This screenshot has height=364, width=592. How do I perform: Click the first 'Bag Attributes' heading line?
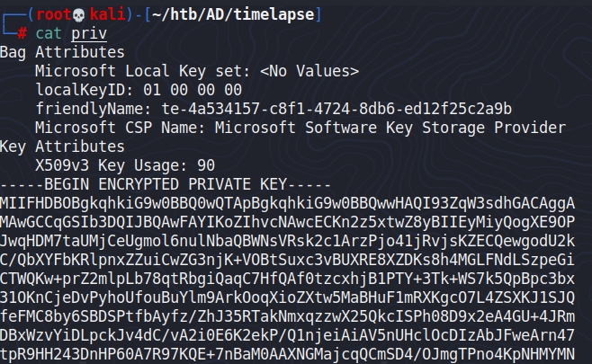pyautogui.click(x=62, y=53)
